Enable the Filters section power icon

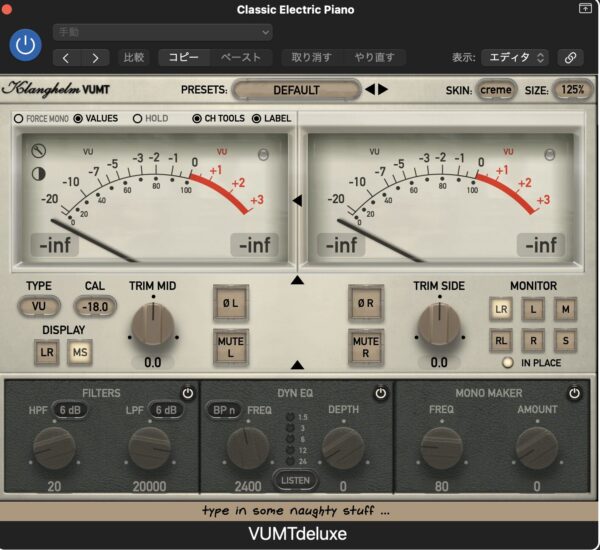tap(187, 393)
